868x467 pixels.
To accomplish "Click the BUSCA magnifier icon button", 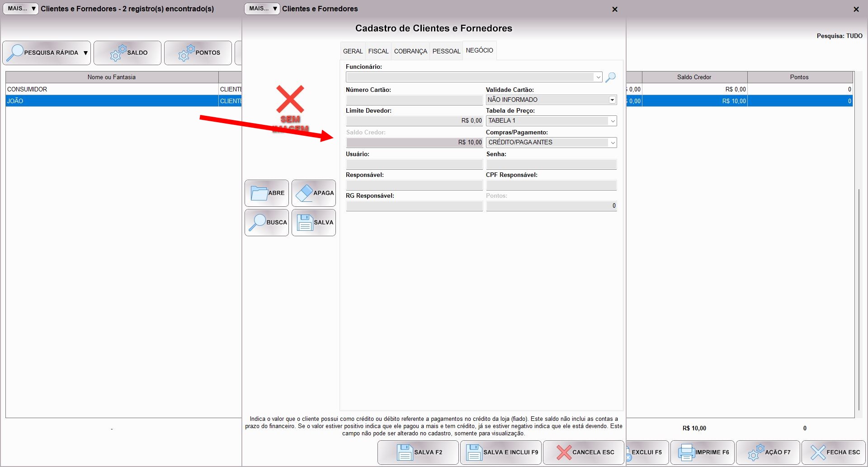I will pos(267,223).
